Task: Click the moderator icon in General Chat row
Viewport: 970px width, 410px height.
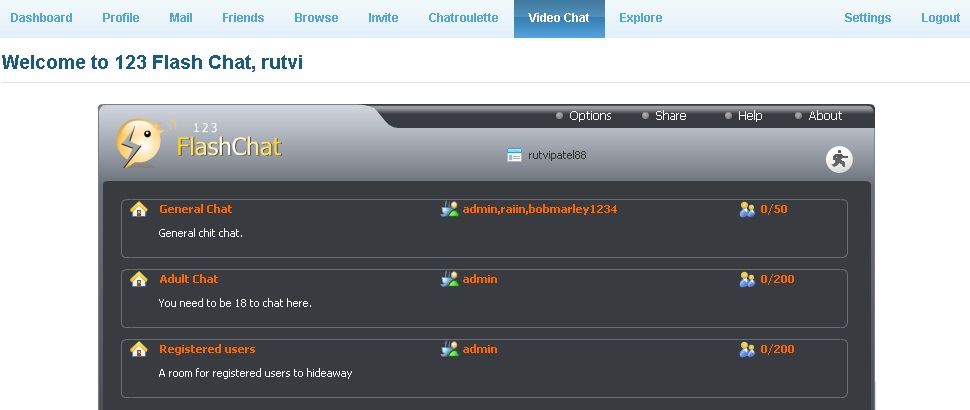Action: click(x=450, y=209)
